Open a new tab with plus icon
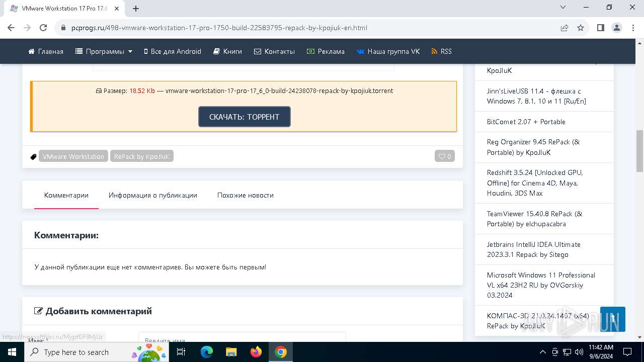This screenshot has height=362, width=644. [x=136, y=9]
